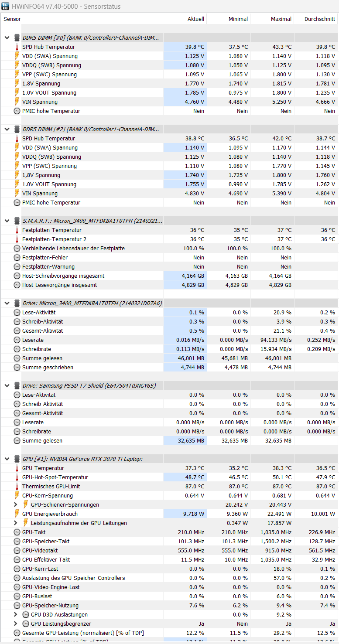Click the 94.133 MB/s maximum Leserate value

(276, 340)
